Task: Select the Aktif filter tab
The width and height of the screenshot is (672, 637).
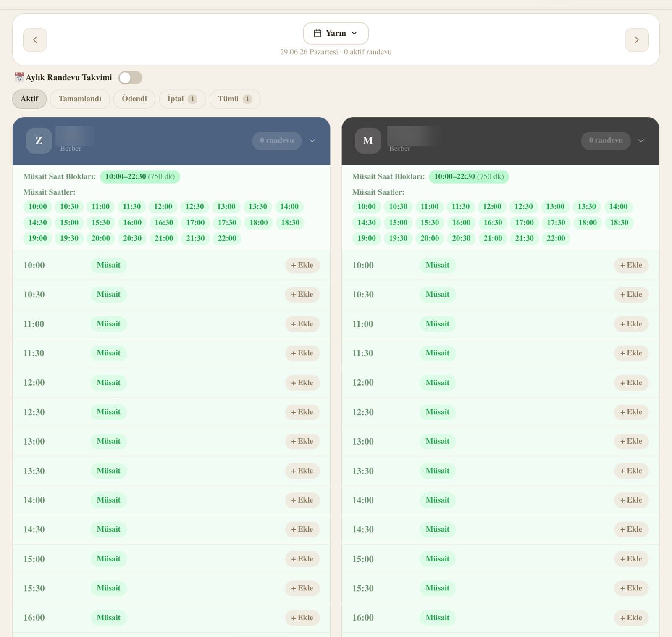Action: 29,99
